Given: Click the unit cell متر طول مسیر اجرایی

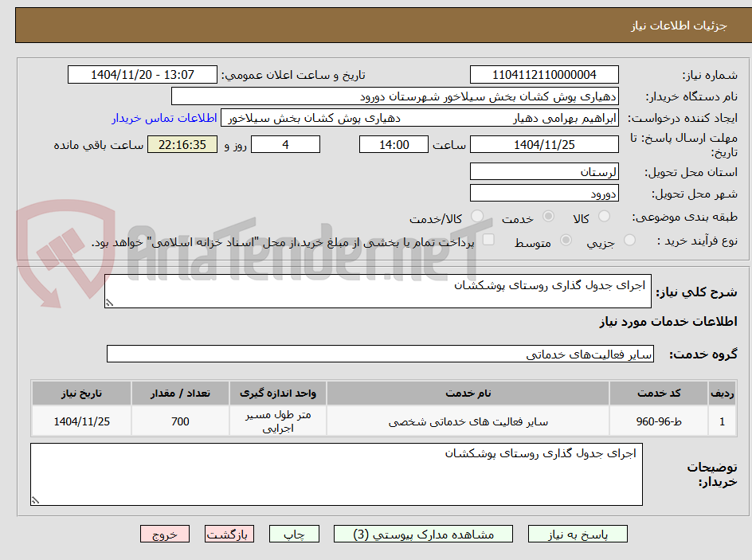Looking at the screenshot, I should pyautogui.click(x=278, y=421).
